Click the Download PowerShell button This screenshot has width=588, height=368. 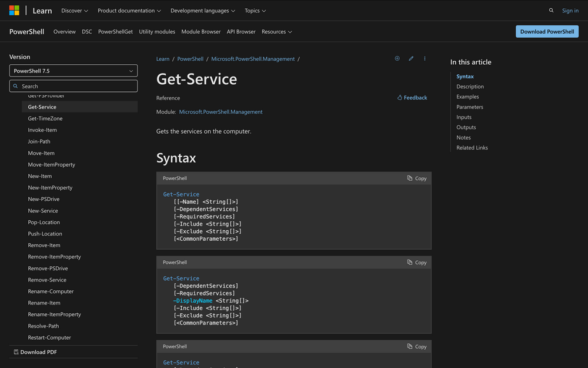(x=547, y=32)
